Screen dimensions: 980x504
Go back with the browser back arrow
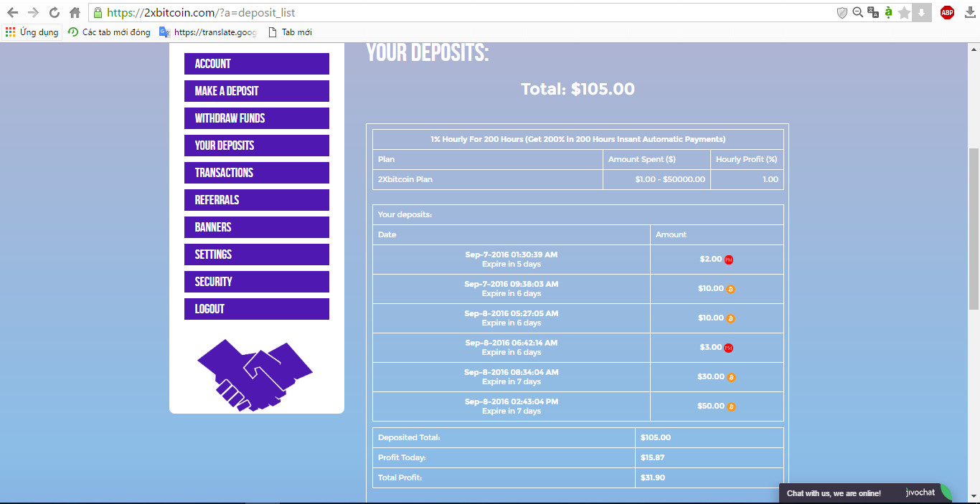click(12, 12)
